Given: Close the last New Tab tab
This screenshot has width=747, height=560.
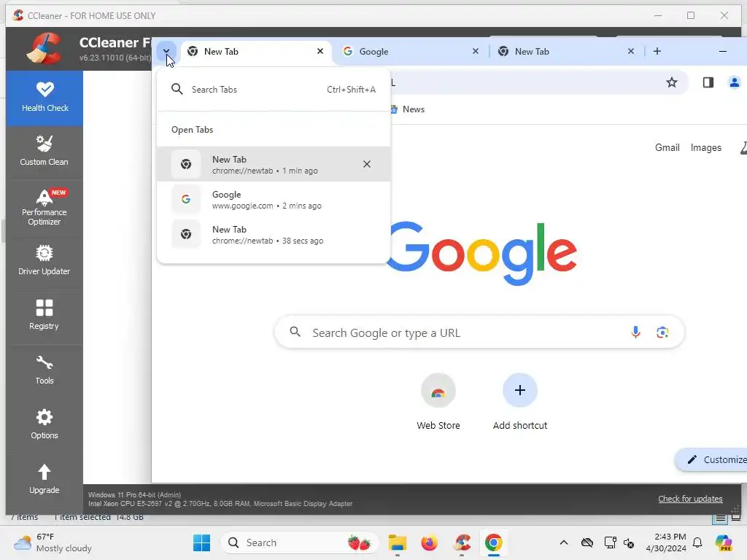Looking at the screenshot, I should tap(631, 51).
